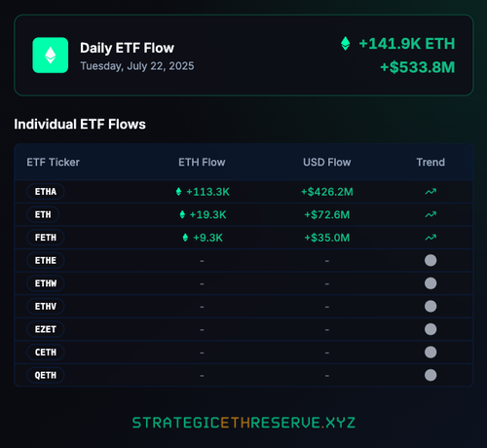
Task: Click the FETH row upward trend icon
Action: [x=431, y=238]
